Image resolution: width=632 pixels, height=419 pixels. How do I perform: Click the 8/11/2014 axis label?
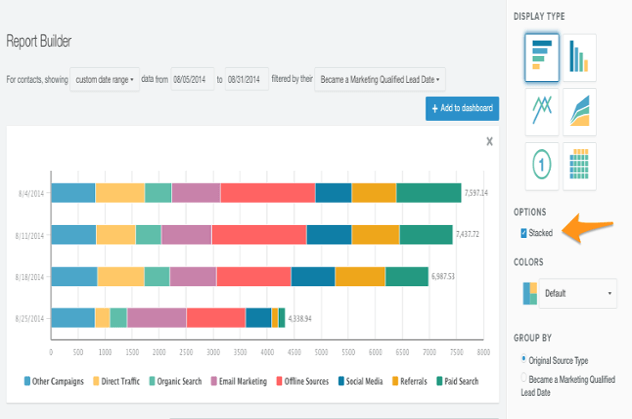point(29,236)
